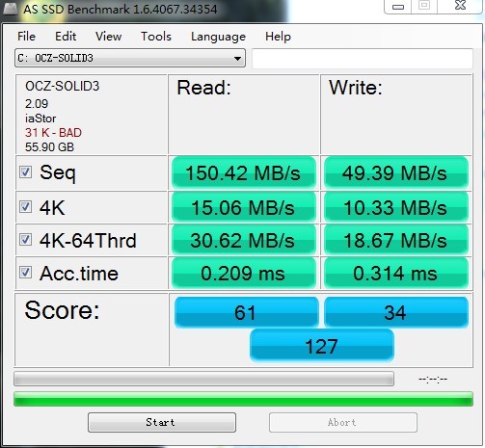Viewport: 485px width, 448px height.
Task: Open the View menu
Action: [109, 37]
